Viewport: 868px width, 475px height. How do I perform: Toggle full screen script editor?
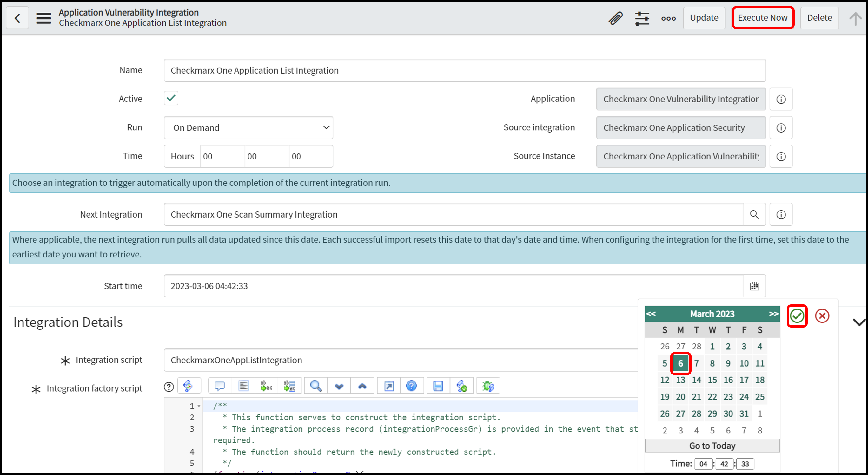(389, 386)
